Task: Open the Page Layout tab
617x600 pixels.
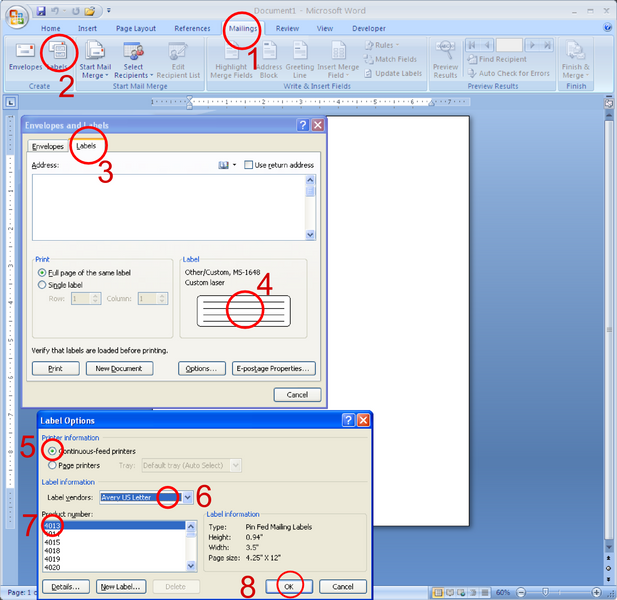Action: tap(136, 29)
